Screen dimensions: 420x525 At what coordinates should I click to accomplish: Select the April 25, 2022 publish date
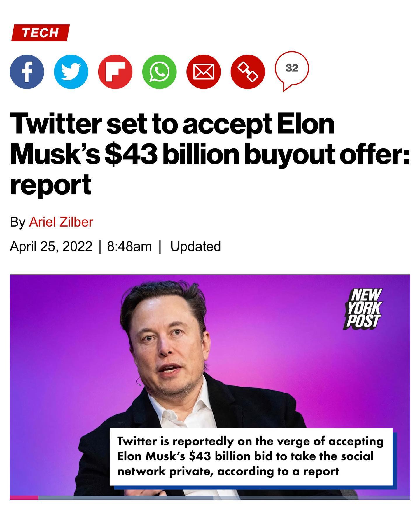[x=51, y=246]
